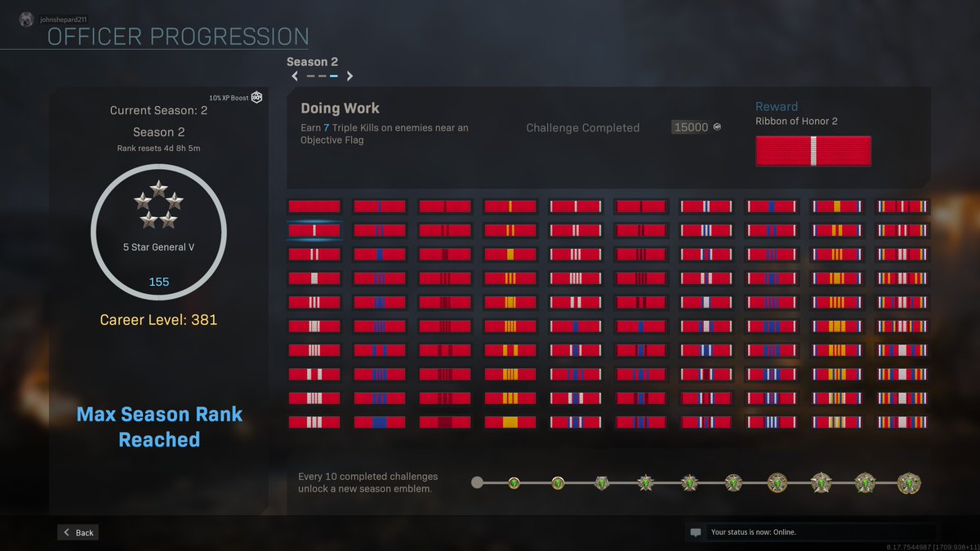Image resolution: width=980 pixels, height=551 pixels.
Task: Select ribbon in row ten, column two
Action: (x=379, y=423)
